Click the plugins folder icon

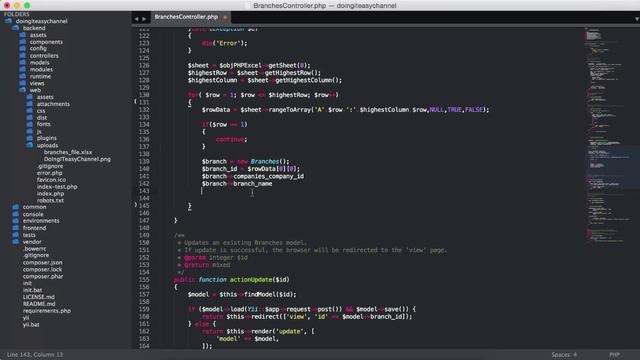click(x=30, y=138)
